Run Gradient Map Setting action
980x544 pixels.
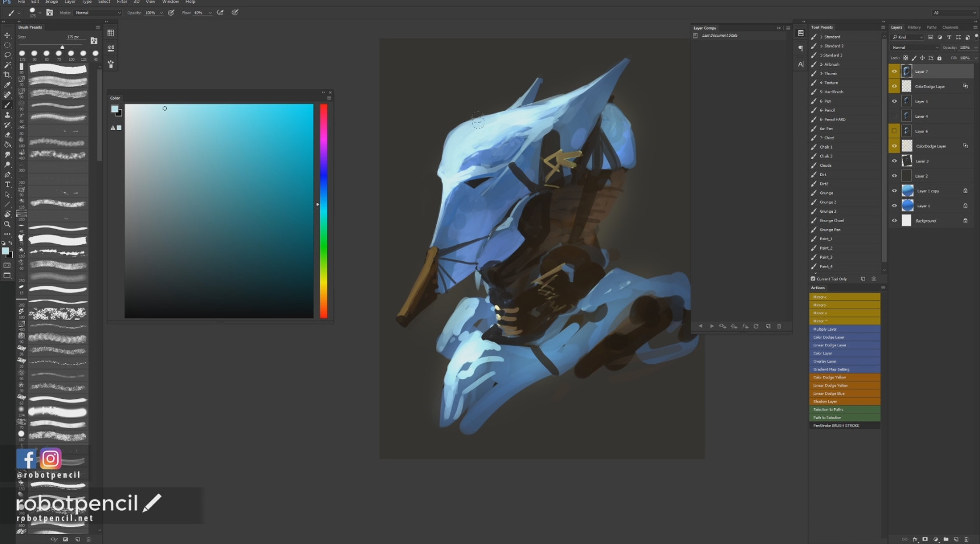[845, 370]
